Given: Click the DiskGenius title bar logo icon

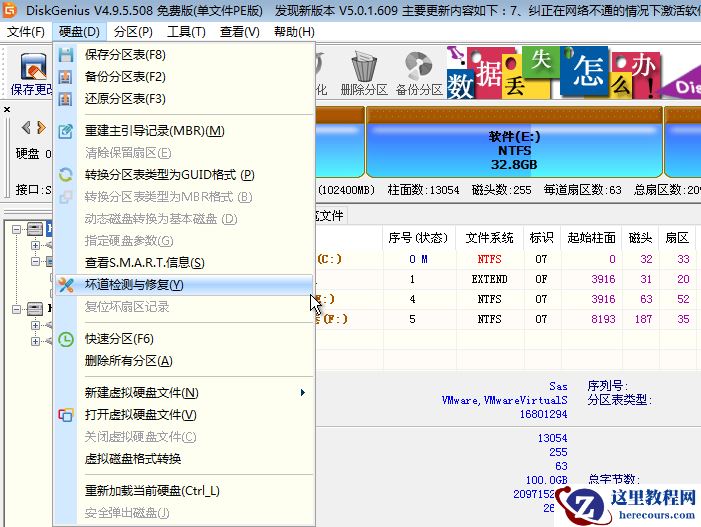Looking at the screenshot, I should tap(10, 9).
